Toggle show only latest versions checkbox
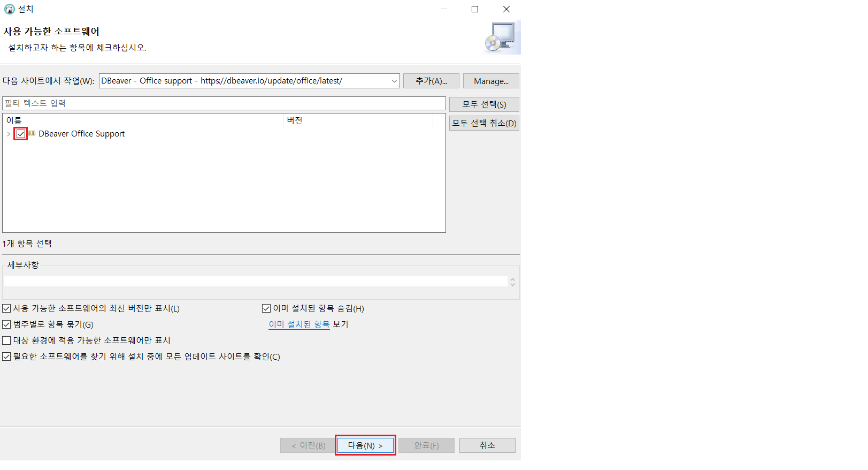 (7, 308)
